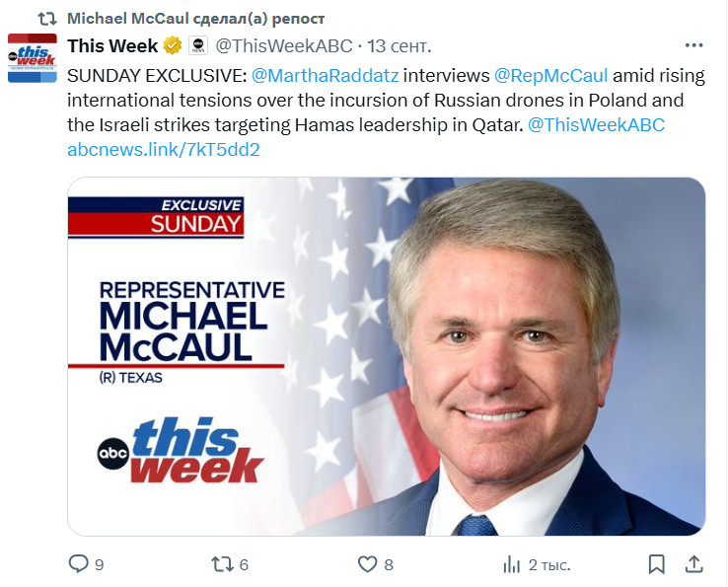Image resolution: width=728 pixels, height=587 pixels.
Task: Follow the abcnews.link/7kT5dd2 link
Action: tap(163, 149)
